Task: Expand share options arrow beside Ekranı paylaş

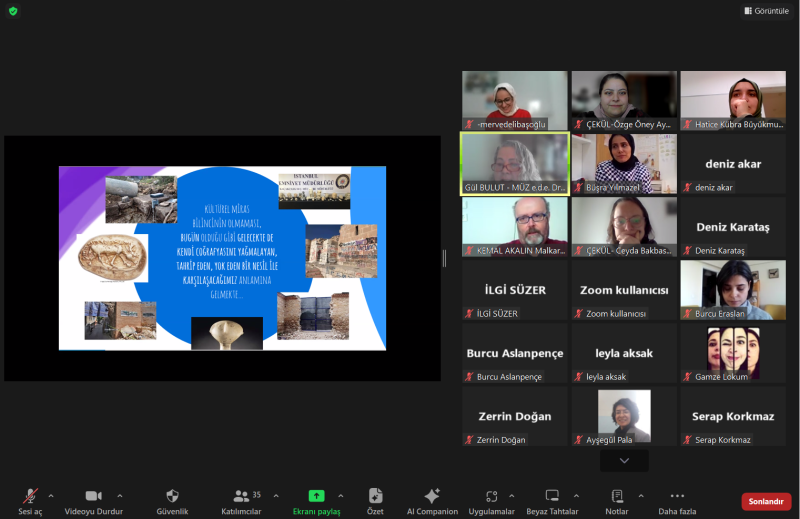Action: coord(340,495)
